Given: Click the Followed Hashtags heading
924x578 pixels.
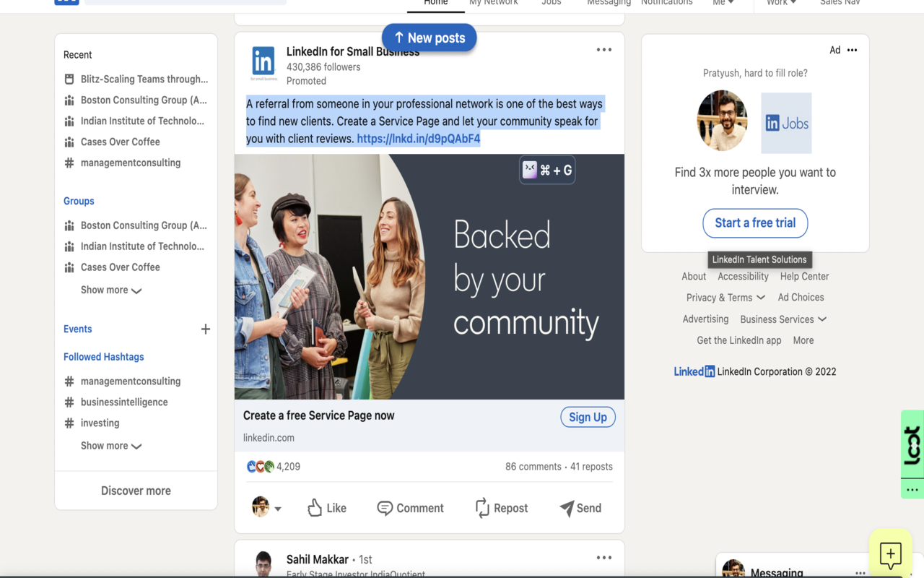Looking at the screenshot, I should click(104, 357).
